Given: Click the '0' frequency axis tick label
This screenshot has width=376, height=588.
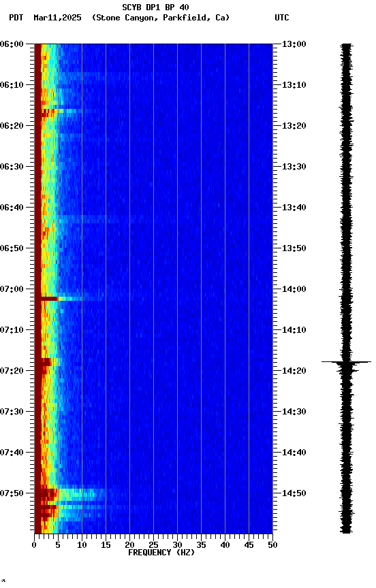Looking at the screenshot, I should [34, 545].
